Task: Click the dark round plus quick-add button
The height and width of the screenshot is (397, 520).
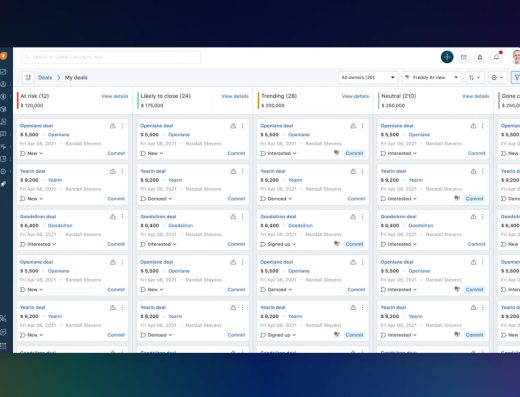Action: [447, 57]
